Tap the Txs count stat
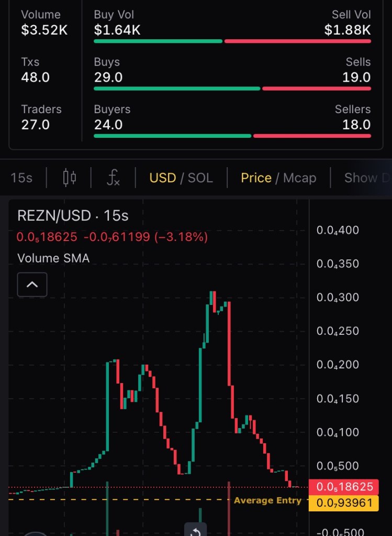 click(35, 78)
